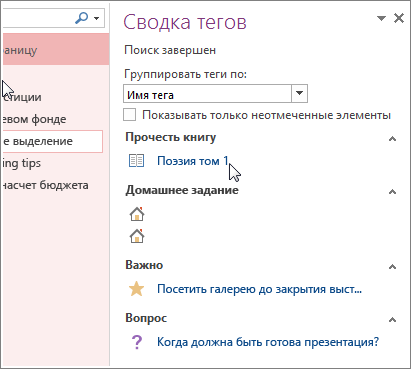Open Посетить галерею до закрытия note link
Screen dimensions: 411x369
tap(259, 289)
